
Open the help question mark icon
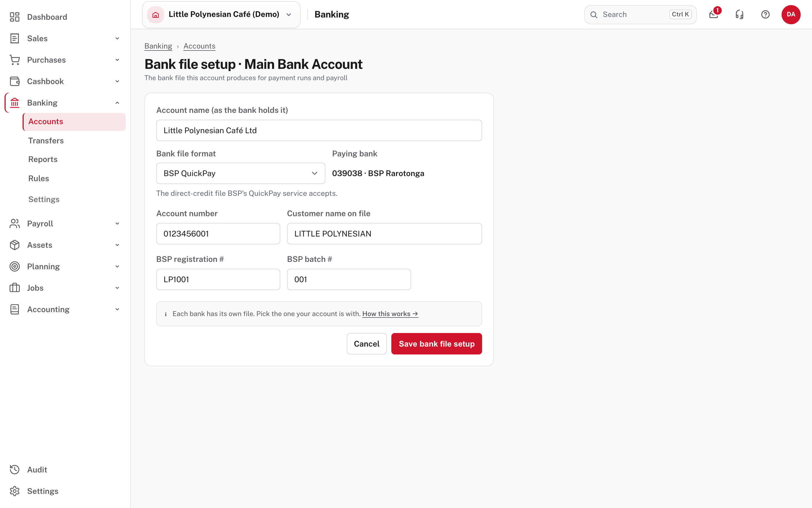coord(765,14)
